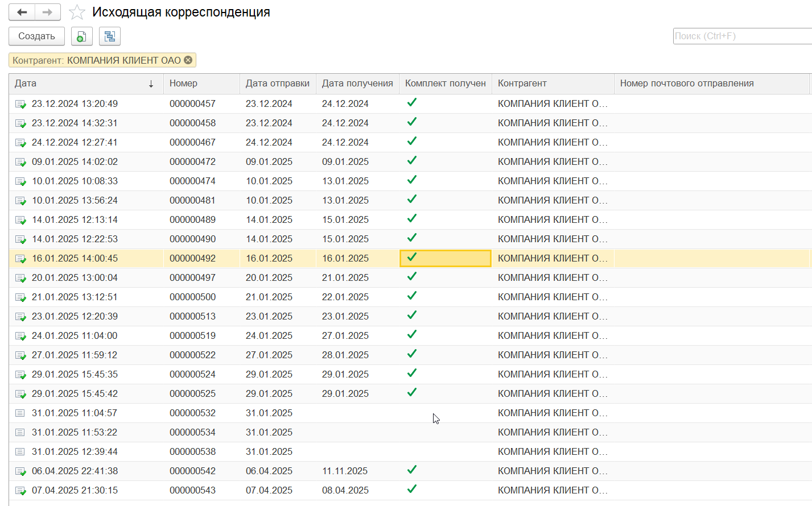Click document icon of row 000000500
The height and width of the screenshot is (506, 812).
pyautogui.click(x=20, y=297)
